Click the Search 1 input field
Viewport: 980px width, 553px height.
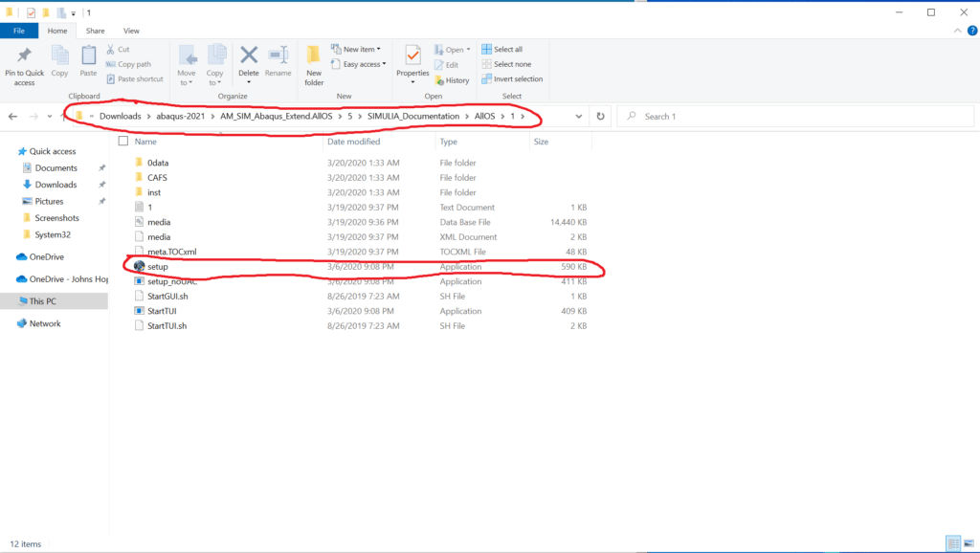[795, 116]
